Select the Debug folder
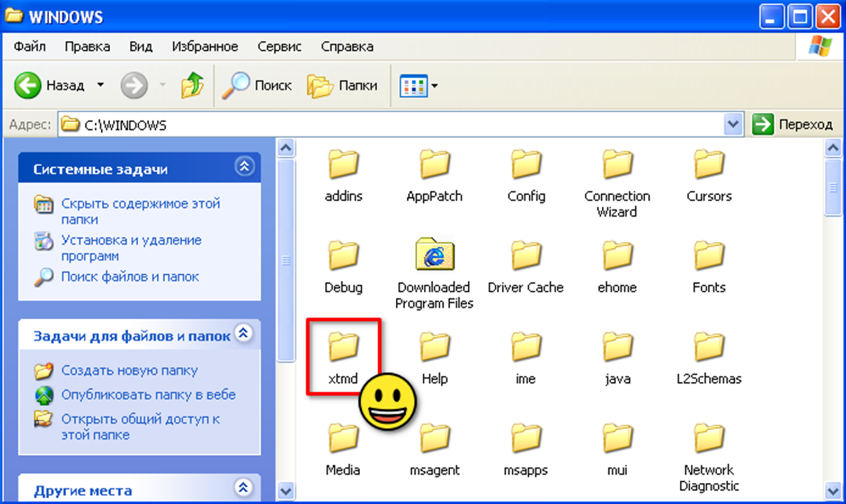This screenshot has width=846, height=504. pyautogui.click(x=343, y=267)
